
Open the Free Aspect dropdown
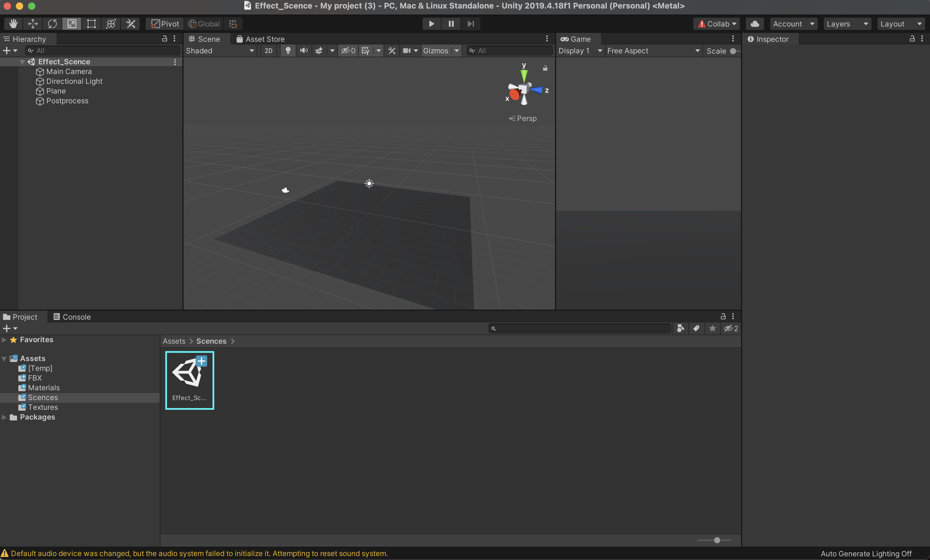tap(653, 51)
